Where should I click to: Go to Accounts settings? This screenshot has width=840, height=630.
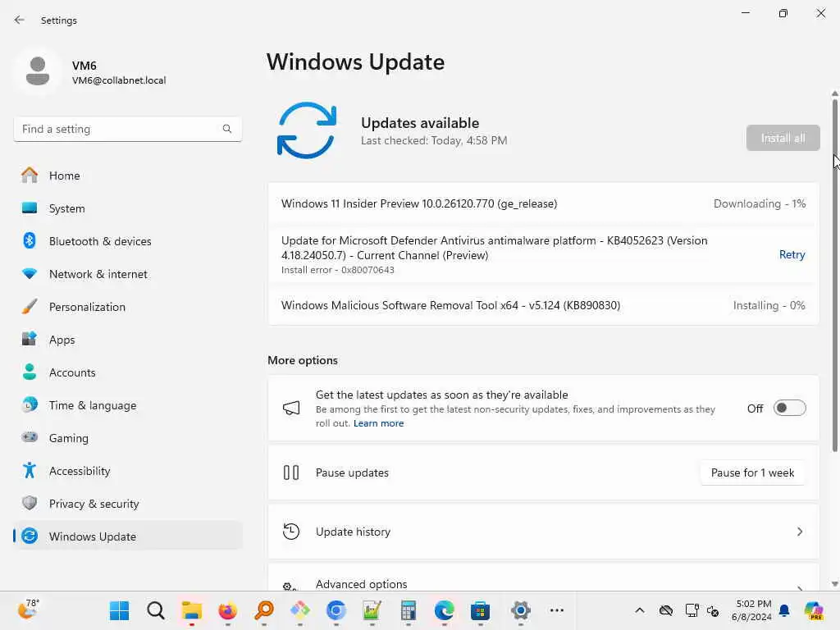coord(127,372)
